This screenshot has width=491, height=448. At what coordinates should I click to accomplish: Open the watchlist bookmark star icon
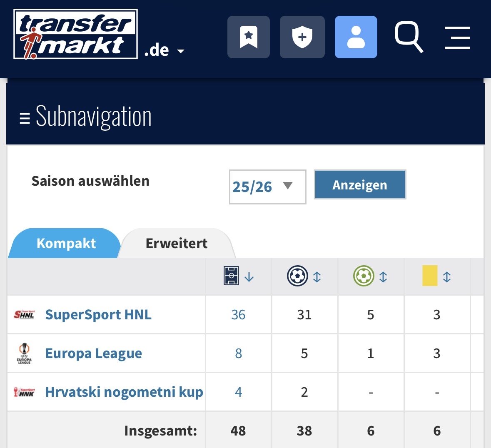[x=248, y=37]
